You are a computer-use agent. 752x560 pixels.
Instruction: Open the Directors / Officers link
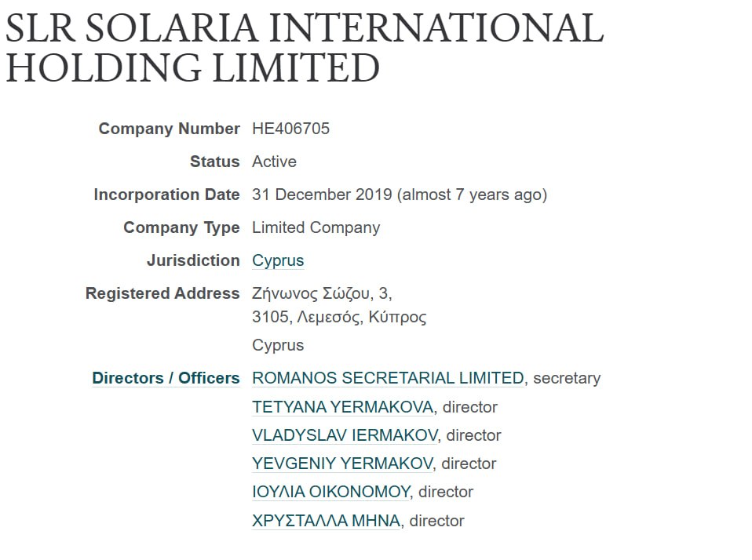pyautogui.click(x=166, y=378)
